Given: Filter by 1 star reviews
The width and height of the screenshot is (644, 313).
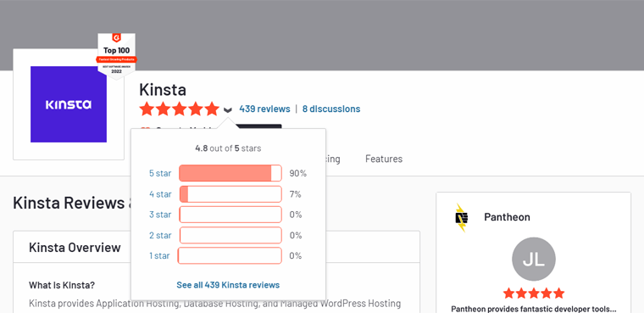Looking at the screenshot, I should (159, 256).
